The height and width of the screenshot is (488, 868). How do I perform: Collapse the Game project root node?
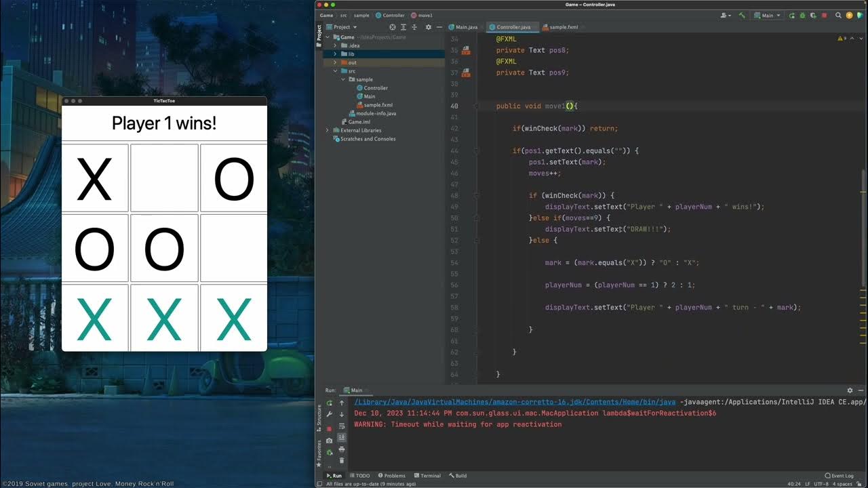(x=327, y=37)
